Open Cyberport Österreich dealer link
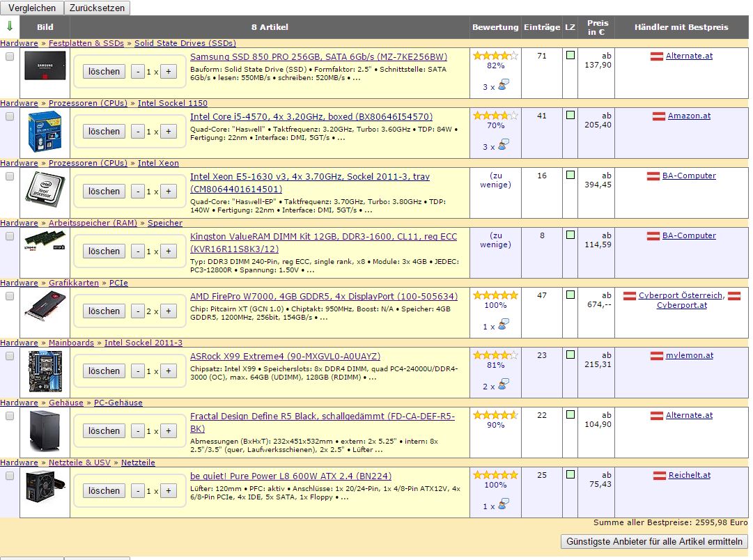Viewport: 753px width, 560px height. 681,295
